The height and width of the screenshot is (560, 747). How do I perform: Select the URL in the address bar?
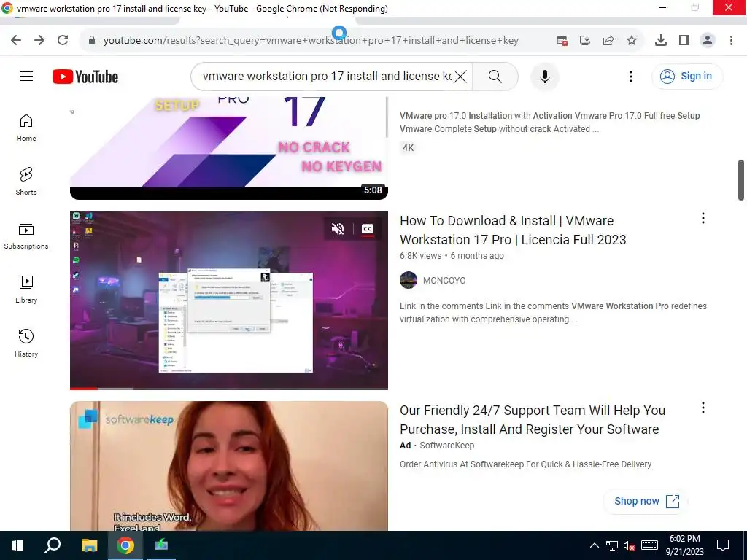tap(311, 41)
